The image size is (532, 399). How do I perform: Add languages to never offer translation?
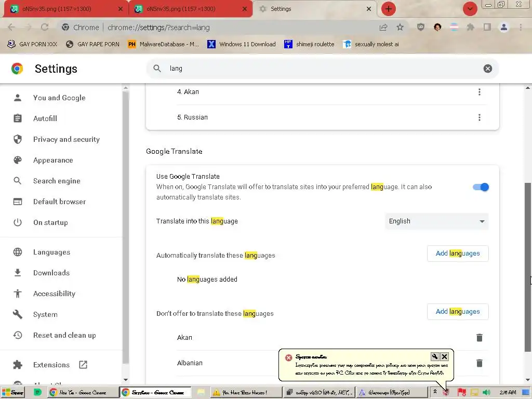(457, 312)
